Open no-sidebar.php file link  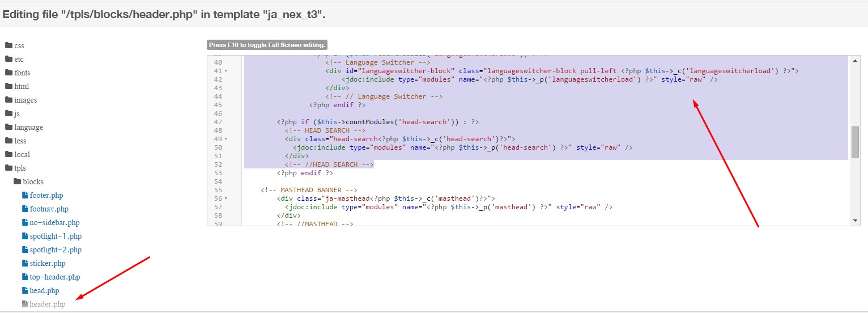(54, 223)
